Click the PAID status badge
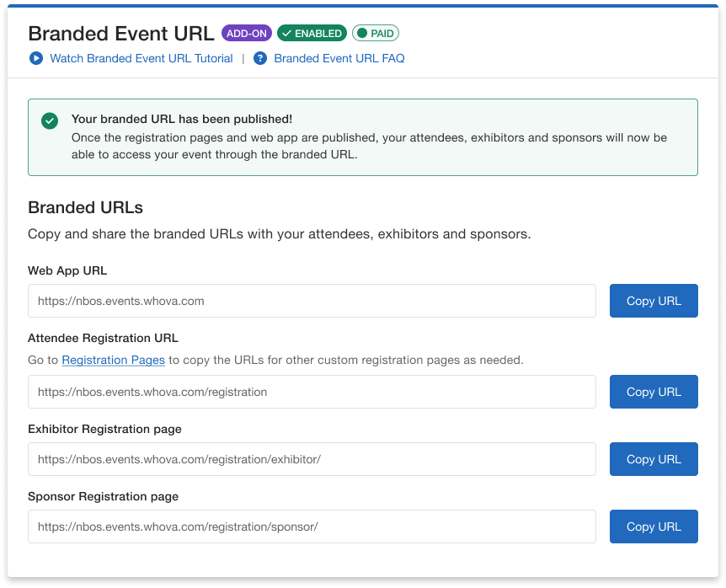The height and width of the screenshot is (588, 726). point(376,34)
